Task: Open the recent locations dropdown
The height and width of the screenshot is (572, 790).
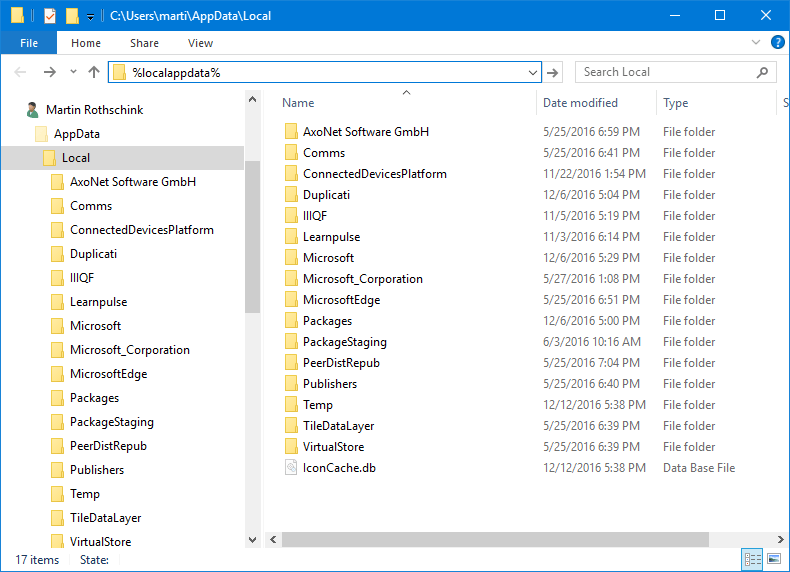Action: coord(73,72)
